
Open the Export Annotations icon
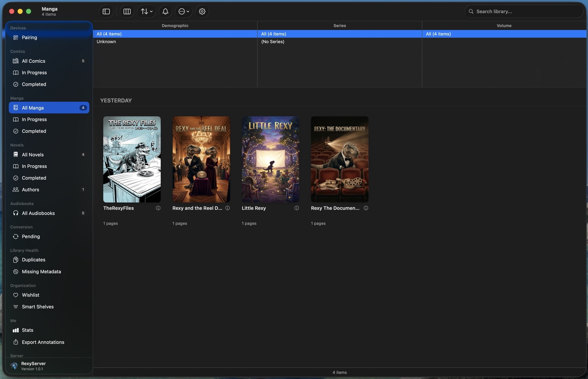(15, 342)
